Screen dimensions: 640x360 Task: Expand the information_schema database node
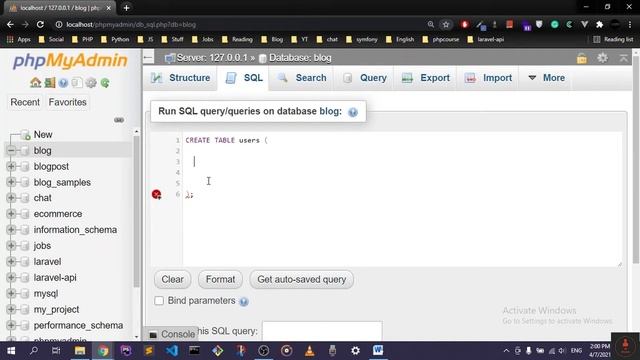(x=11, y=230)
